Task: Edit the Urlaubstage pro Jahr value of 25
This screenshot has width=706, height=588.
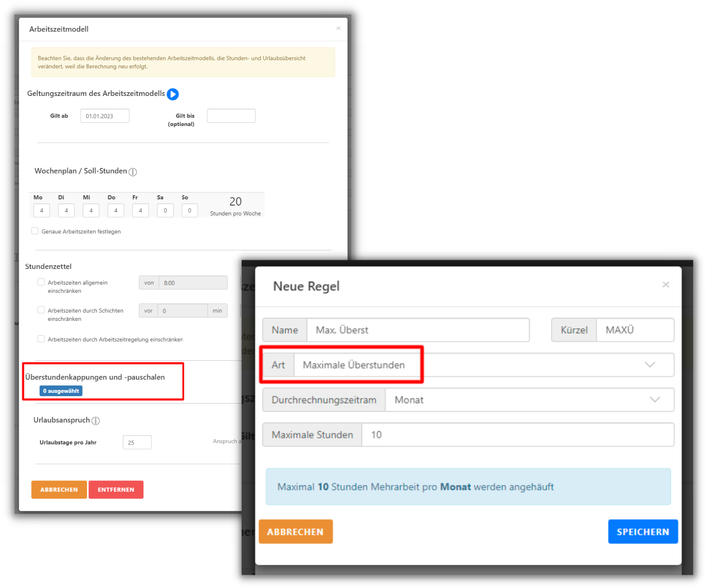Action: point(137,442)
